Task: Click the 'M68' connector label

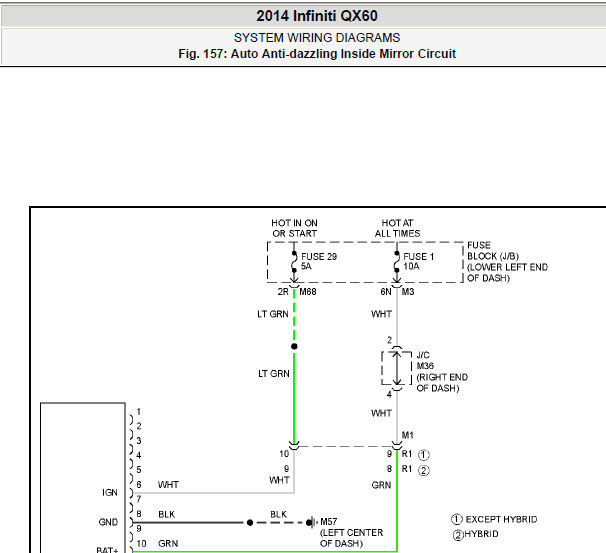Action: (308, 292)
